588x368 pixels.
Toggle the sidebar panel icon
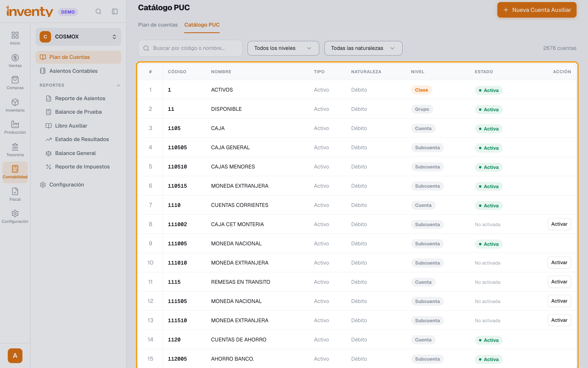pos(115,11)
